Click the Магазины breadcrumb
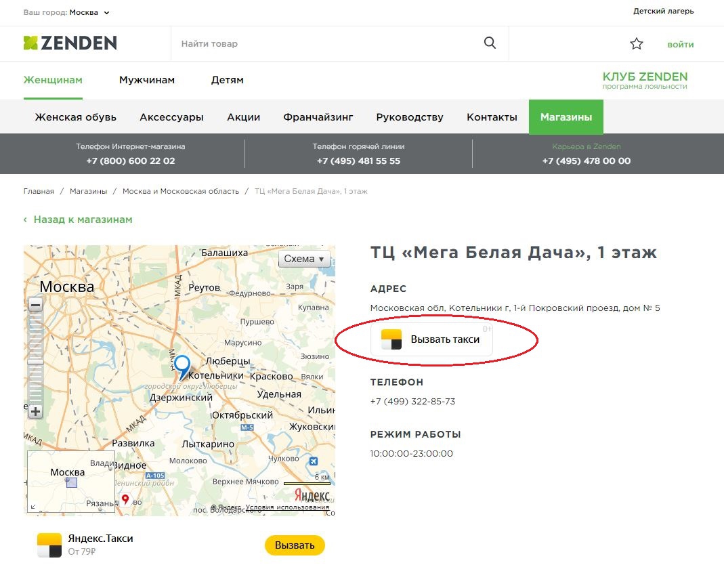 [x=88, y=191]
